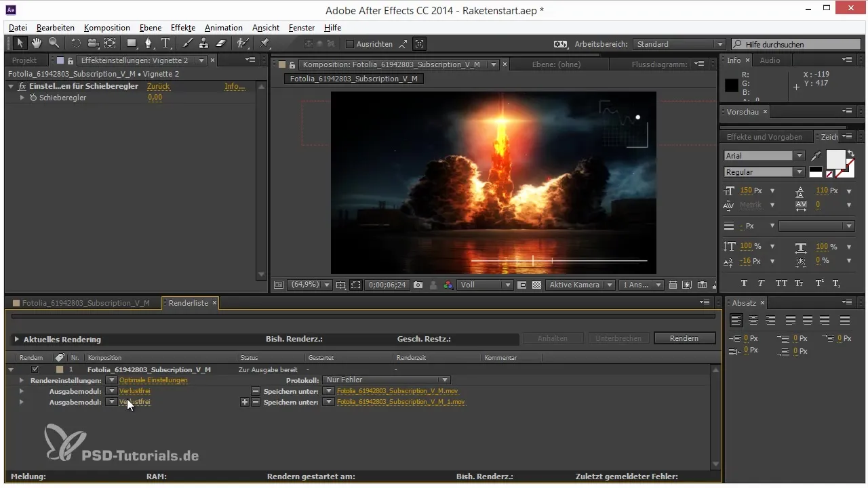Select the Rectangle shape tool

(x=132, y=43)
